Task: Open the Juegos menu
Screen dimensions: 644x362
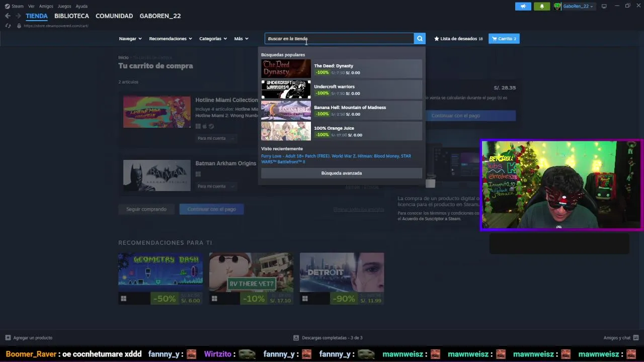Action: point(64,6)
